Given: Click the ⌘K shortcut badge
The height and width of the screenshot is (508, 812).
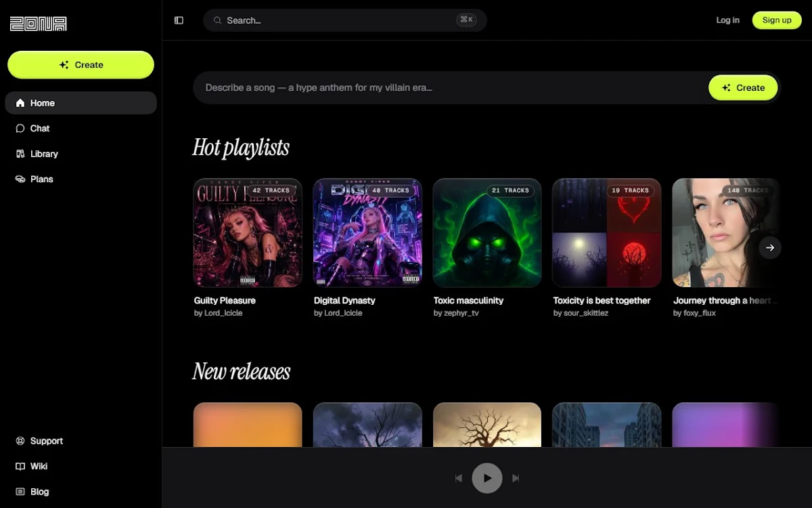Looking at the screenshot, I should [x=466, y=20].
